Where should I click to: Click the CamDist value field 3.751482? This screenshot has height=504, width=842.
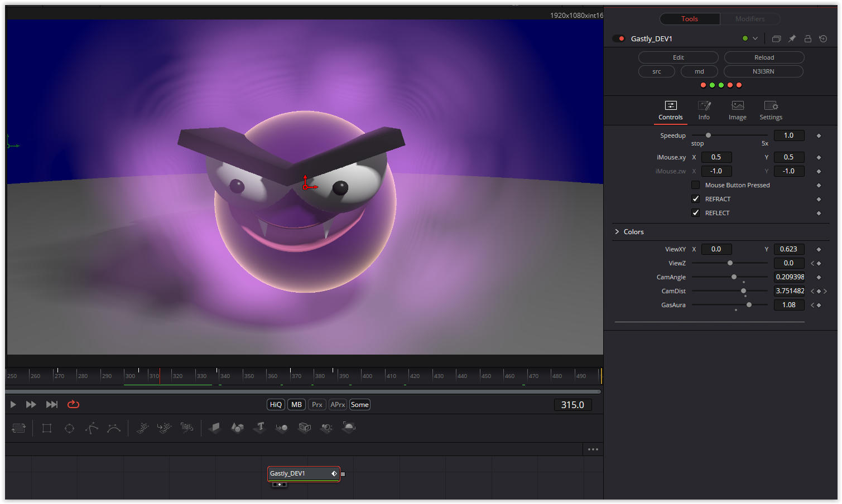pos(789,291)
